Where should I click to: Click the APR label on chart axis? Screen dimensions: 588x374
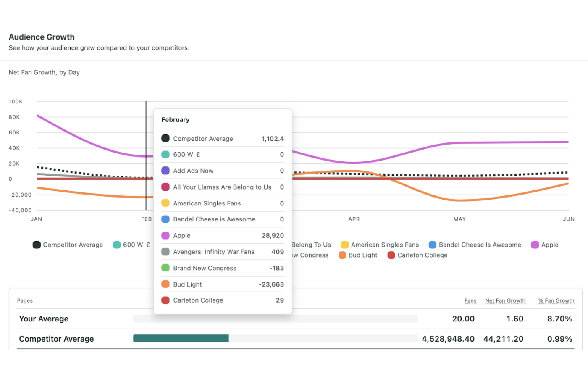tap(354, 219)
